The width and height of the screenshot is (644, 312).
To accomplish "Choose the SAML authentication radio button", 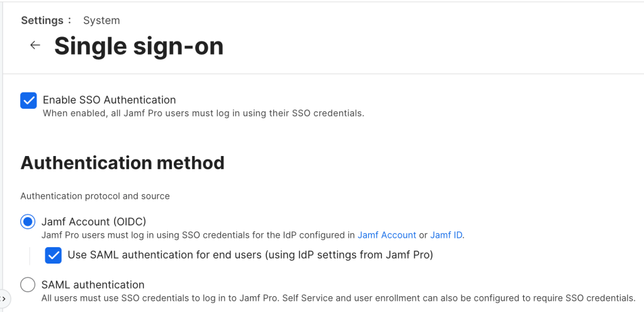I will pyautogui.click(x=28, y=285).
